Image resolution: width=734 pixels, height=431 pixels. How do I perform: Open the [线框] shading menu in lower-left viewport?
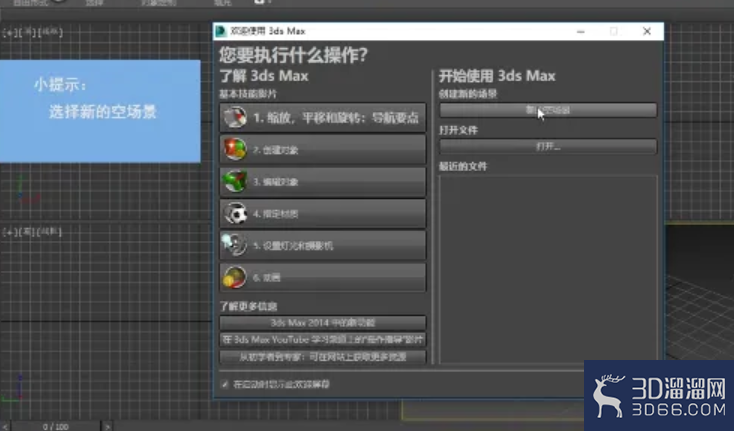49,231
